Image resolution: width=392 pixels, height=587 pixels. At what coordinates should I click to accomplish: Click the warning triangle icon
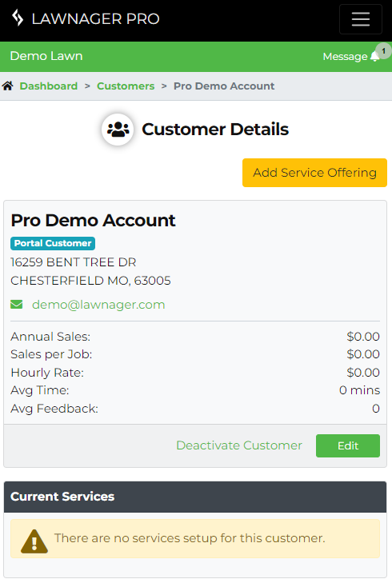[x=34, y=541]
